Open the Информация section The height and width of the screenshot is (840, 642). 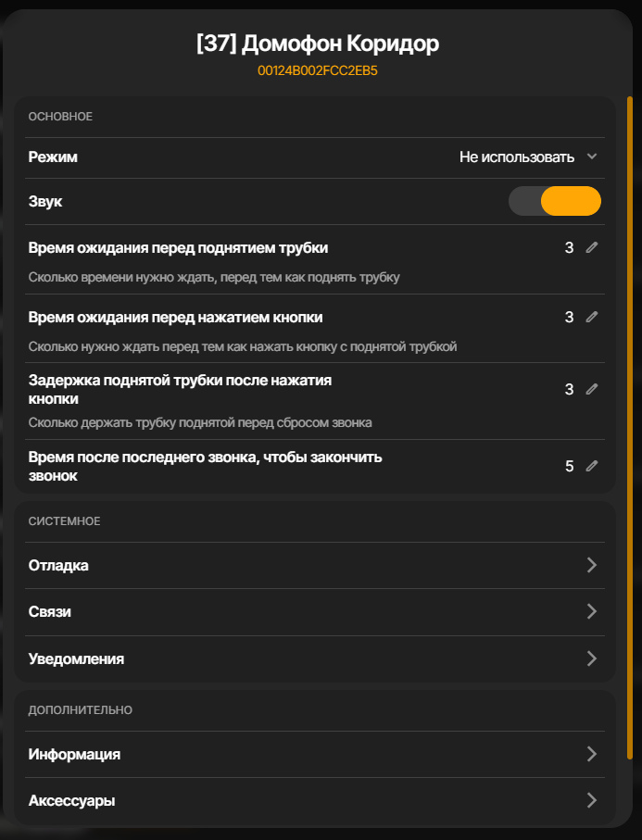[x=315, y=754]
